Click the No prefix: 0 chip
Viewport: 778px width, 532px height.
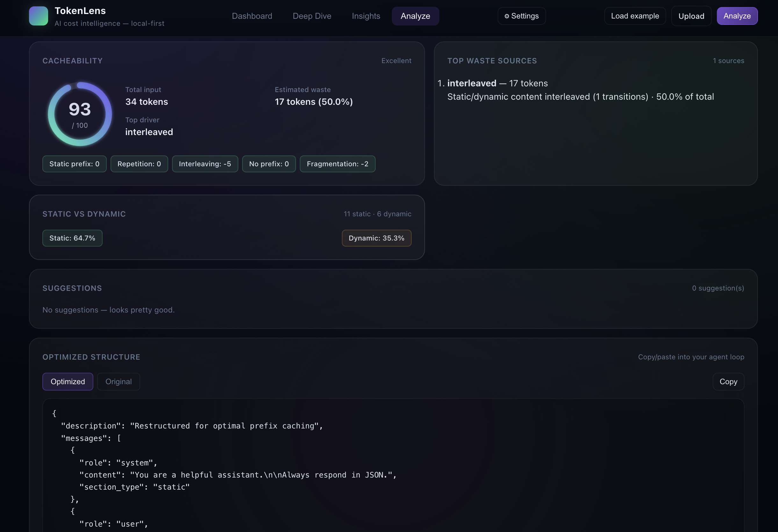(269, 164)
